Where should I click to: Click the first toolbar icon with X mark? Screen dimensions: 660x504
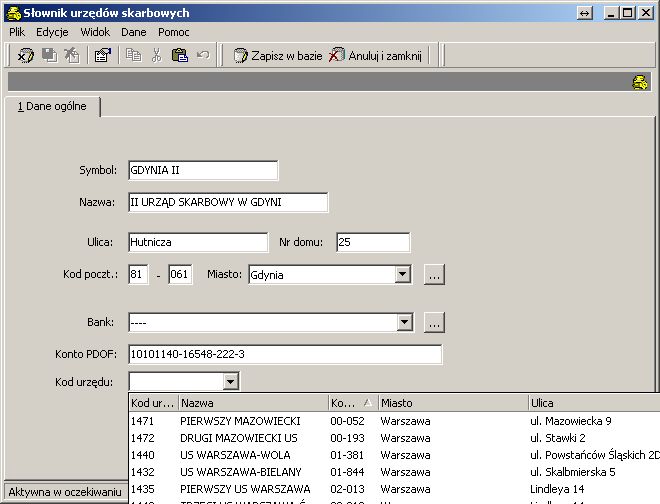25,55
